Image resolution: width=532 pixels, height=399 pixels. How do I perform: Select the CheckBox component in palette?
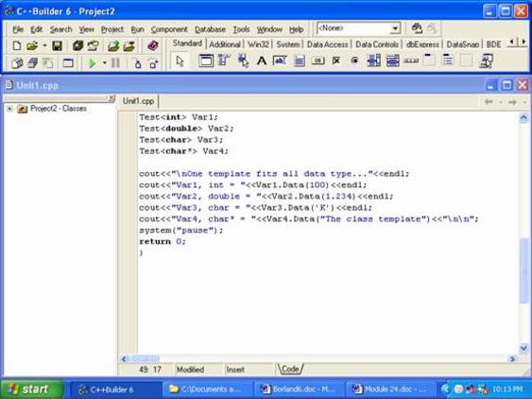(x=335, y=61)
